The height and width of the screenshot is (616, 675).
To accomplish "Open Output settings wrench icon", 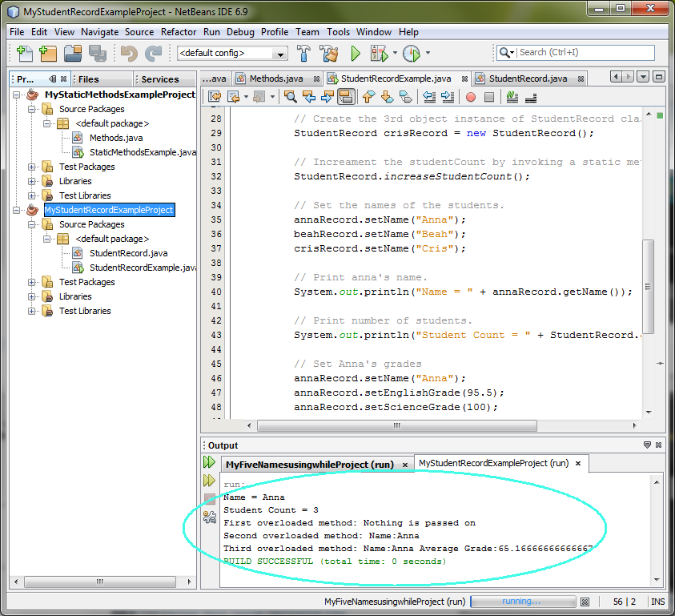I will pyautogui.click(x=210, y=517).
